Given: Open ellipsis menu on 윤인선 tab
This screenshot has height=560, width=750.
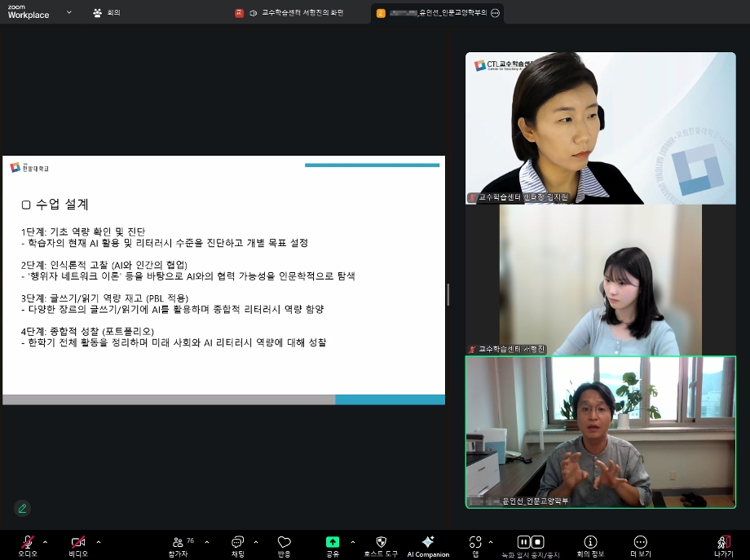Looking at the screenshot, I should (496, 13).
